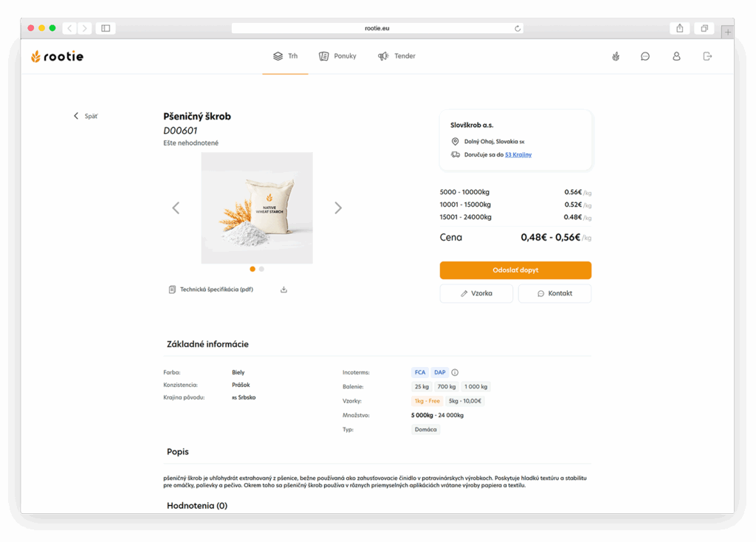This screenshot has height=542, width=756.
Task: Toggle the FCA incoterm chip
Action: pos(419,372)
